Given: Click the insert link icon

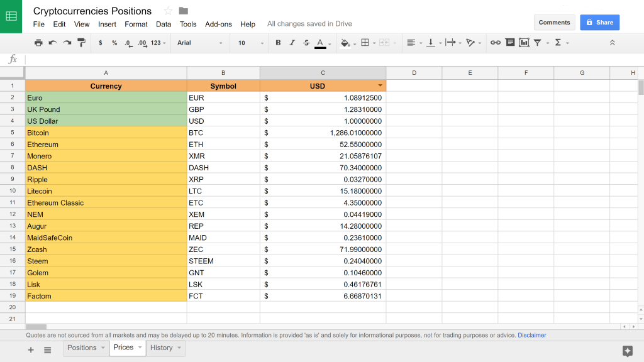Looking at the screenshot, I should (496, 43).
